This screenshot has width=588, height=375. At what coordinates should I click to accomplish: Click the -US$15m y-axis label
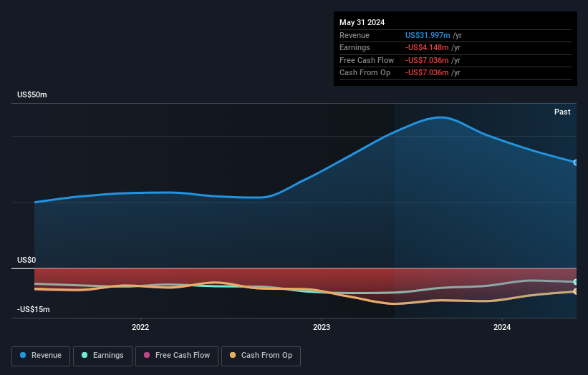pyautogui.click(x=34, y=309)
